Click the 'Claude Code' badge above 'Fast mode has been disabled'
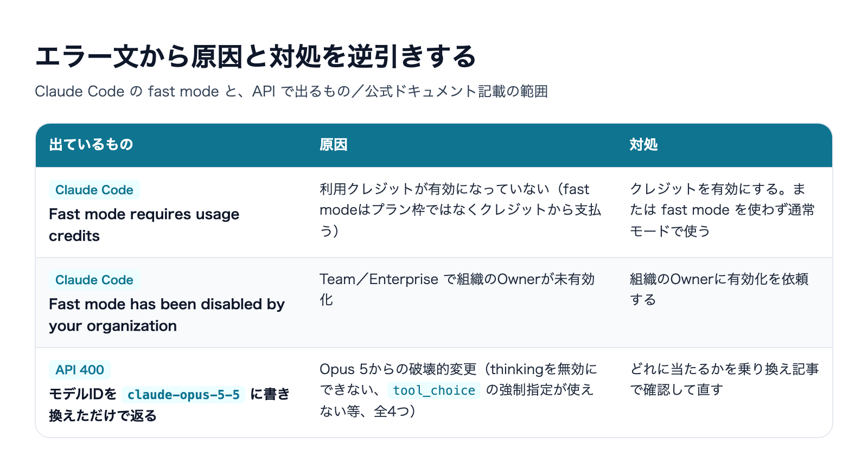Screen dimensions: 868x475 coord(94,280)
